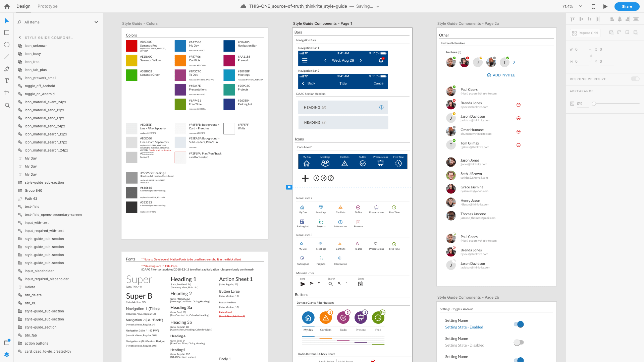This screenshot has width=644, height=362.
Task: Click the Repeat Grid button
Action: click(585, 33)
